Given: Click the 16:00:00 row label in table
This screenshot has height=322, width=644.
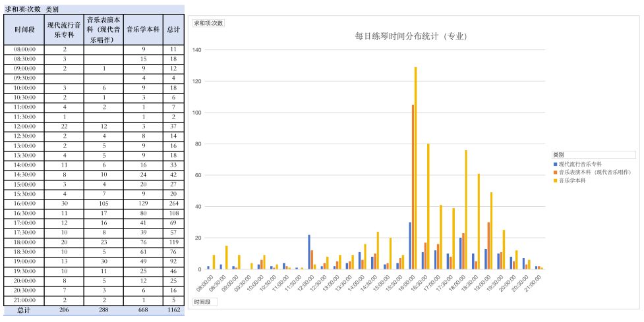Looking at the screenshot, I should pyautogui.click(x=24, y=203).
